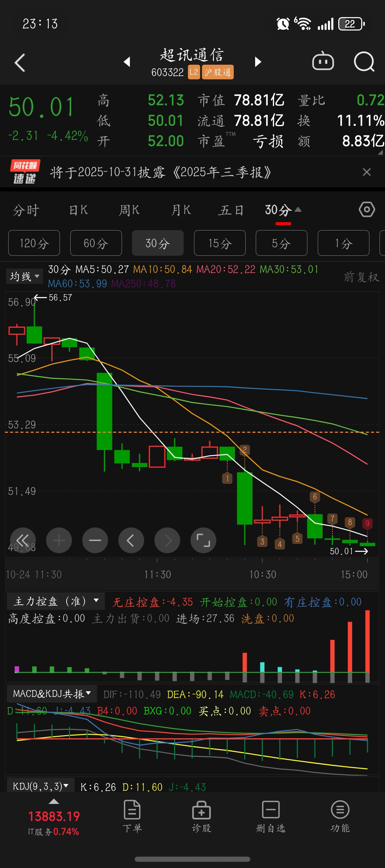Image resolution: width=385 pixels, height=868 pixels.
Task: Tap the back arrow at top left
Action: point(20,63)
